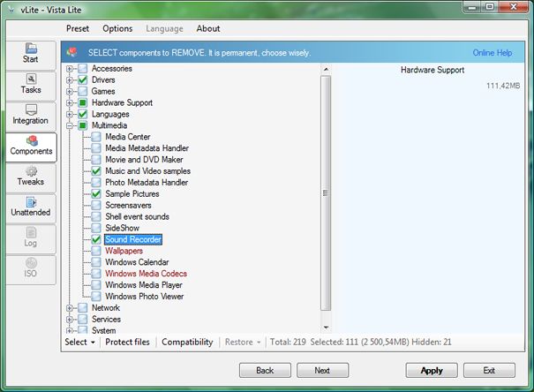
Task: Check the Movie and DVD Maker checkbox
Action: [96, 160]
